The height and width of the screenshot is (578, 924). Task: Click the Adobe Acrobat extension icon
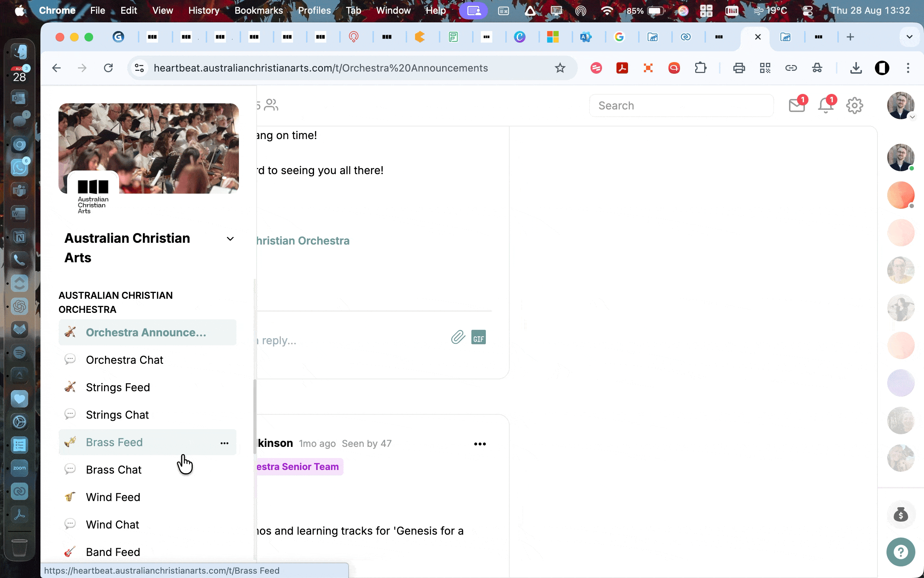(x=622, y=68)
